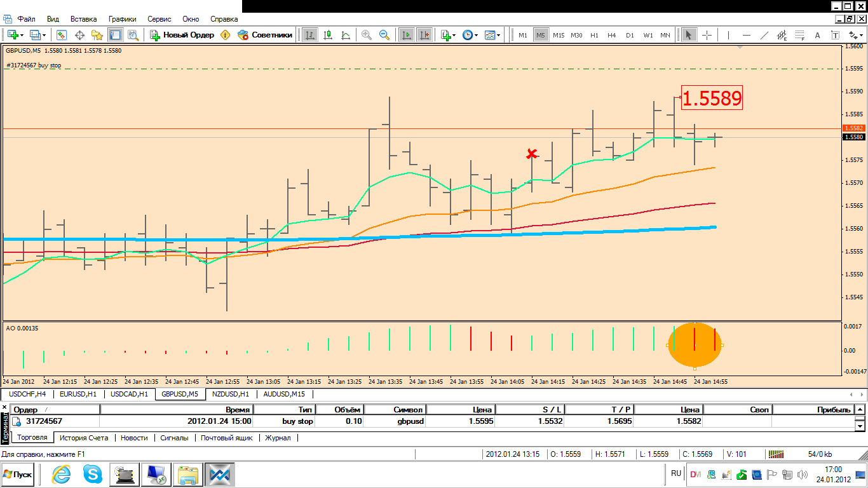Open Skype from the taskbar
868x488 pixels.
click(93, 474)
